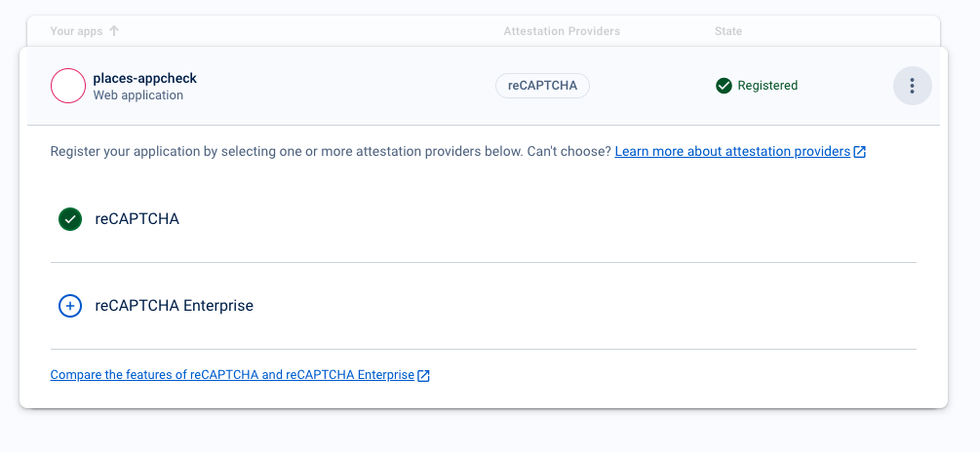Click external-link icon after Compare features link
Viewport: 980px width, 452px height.
(x=423, y=375)
